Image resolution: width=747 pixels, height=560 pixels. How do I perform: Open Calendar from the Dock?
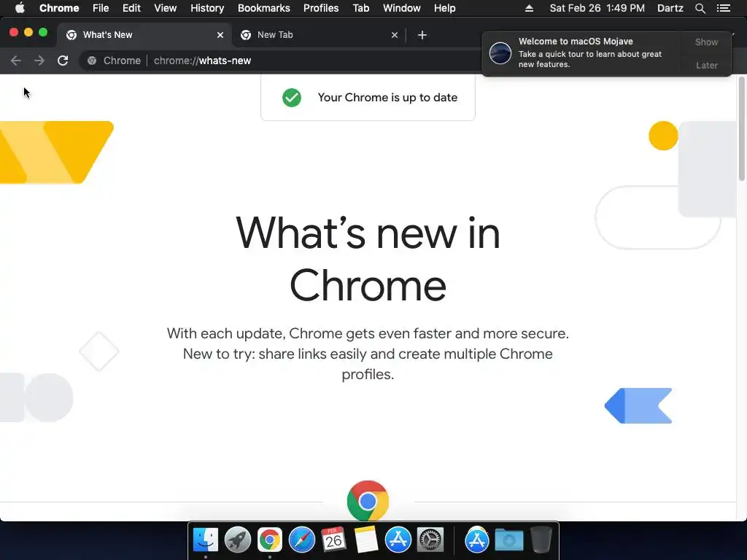[x=333, y=540]
